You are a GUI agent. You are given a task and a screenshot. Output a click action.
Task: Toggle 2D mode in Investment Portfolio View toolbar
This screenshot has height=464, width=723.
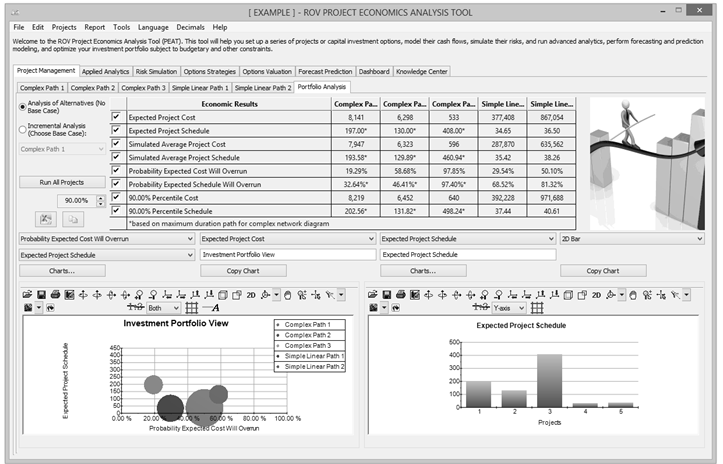pos(251,295)
